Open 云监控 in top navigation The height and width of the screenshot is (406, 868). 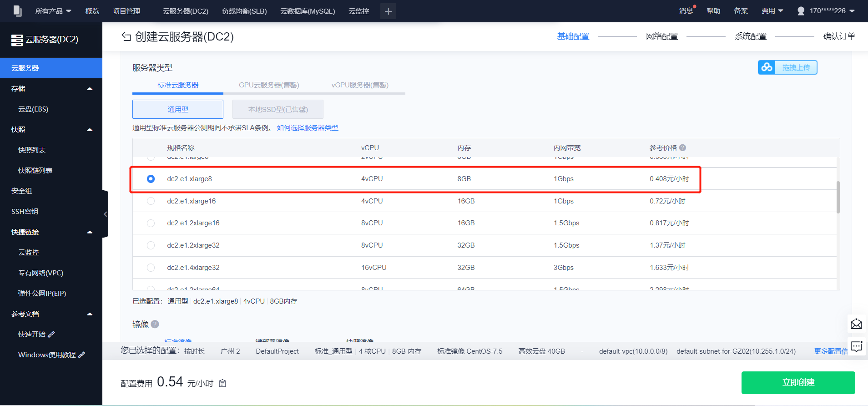coord(359,11)
